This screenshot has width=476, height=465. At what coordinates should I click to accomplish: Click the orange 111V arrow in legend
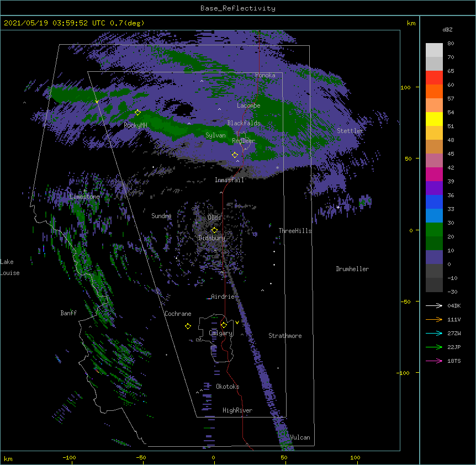[434, 319]
